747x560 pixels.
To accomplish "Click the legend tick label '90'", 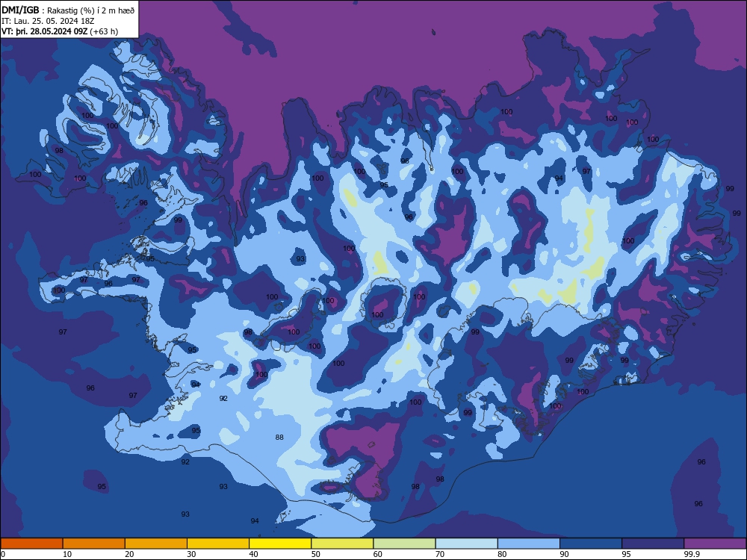I will tap(564, 554).
